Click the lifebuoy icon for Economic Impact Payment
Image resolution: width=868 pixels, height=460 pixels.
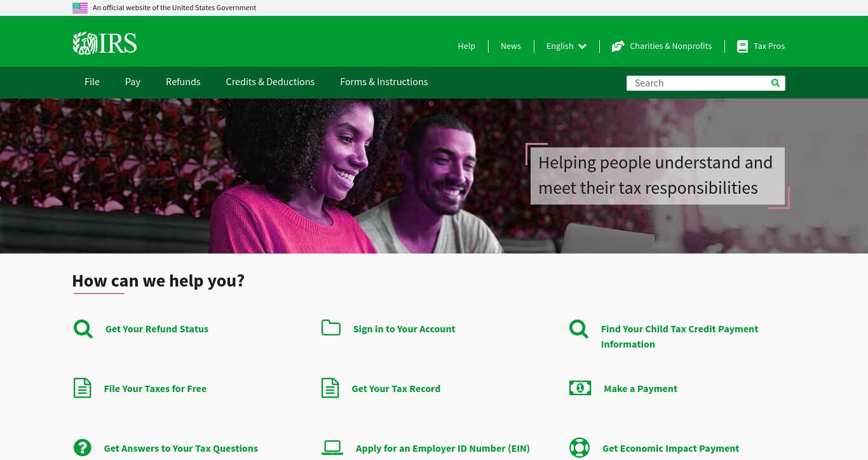point(580,448)
